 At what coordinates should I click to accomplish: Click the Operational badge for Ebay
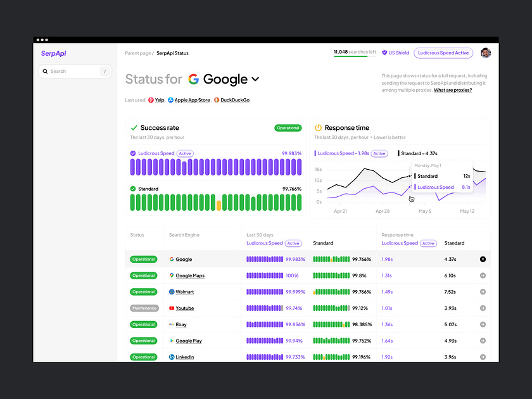tap(144, 324)
